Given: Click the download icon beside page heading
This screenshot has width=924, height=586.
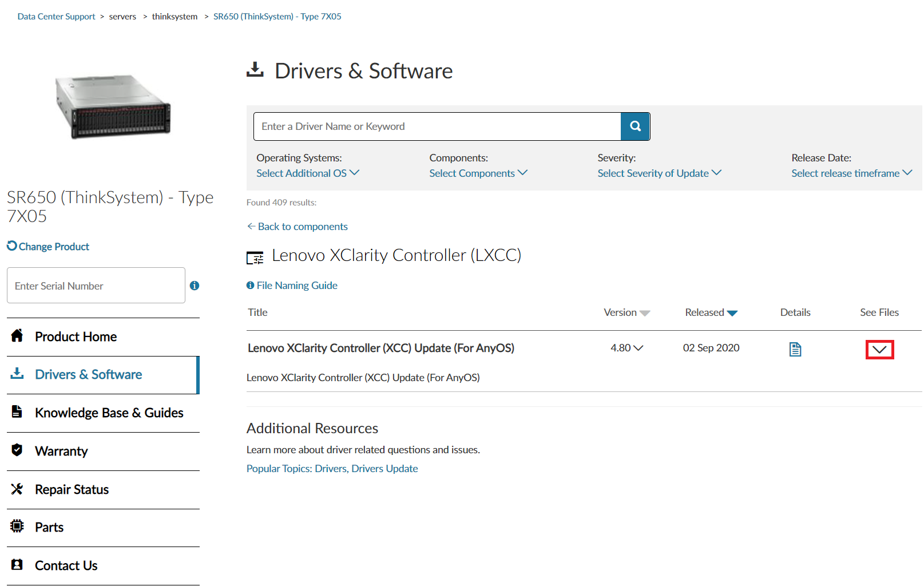Looking at the screenshot, I should tap(255, 70).
